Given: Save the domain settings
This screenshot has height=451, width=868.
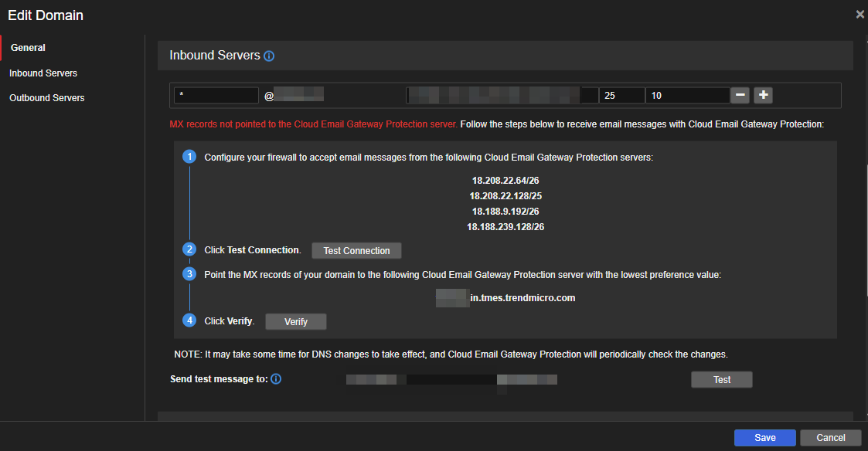Looking at the screenshot, I should (x=764, y=438).
